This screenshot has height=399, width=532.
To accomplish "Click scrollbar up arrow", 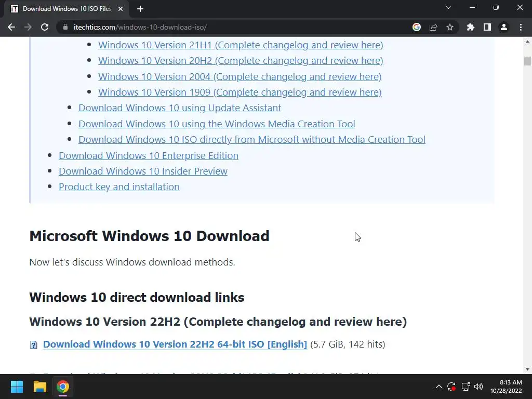I will click(527, 42).
